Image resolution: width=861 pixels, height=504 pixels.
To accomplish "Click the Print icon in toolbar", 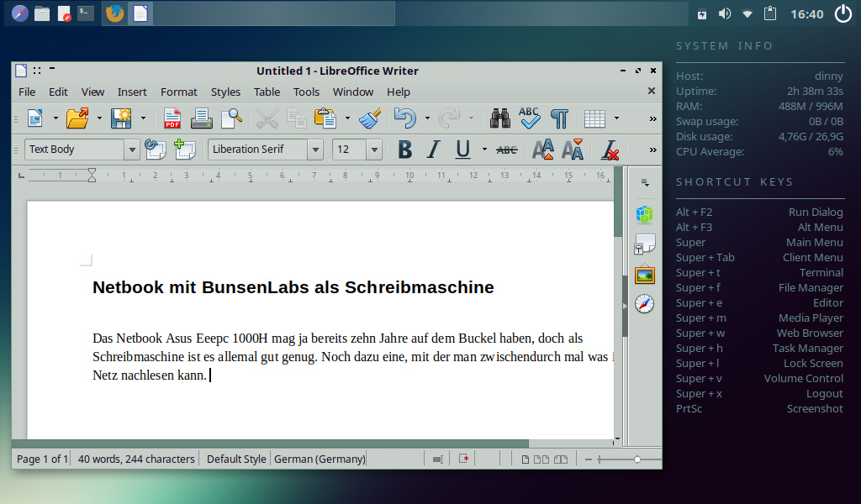I will point(202,118).
